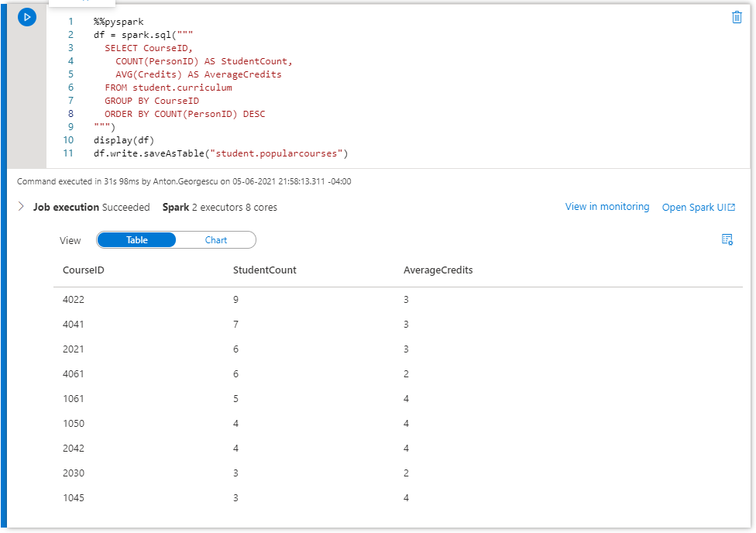The height and width of the screenshot is (533, 756).
Task: Click the row with CourseID 4022
Action: click(232, 299)
